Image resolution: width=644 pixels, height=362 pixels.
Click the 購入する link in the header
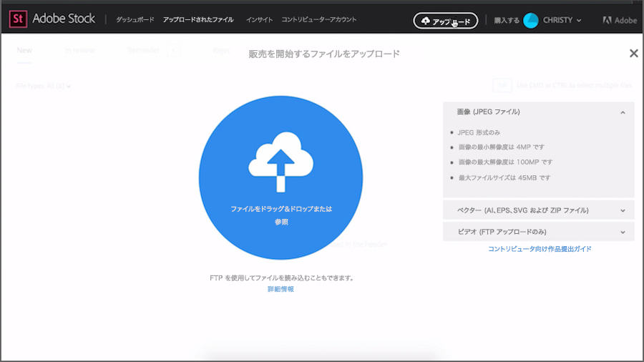[507, 20]
